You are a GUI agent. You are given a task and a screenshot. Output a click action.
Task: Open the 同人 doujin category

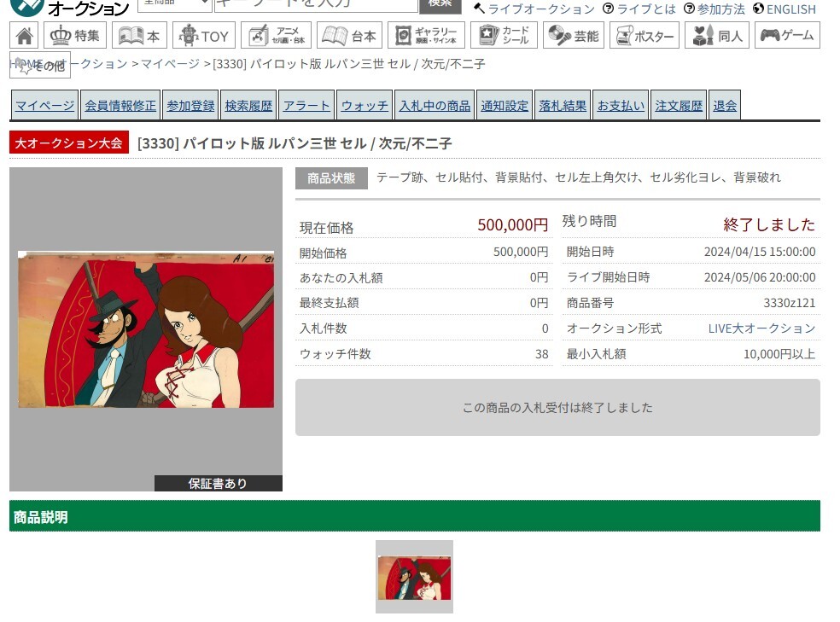click(717, 35)
